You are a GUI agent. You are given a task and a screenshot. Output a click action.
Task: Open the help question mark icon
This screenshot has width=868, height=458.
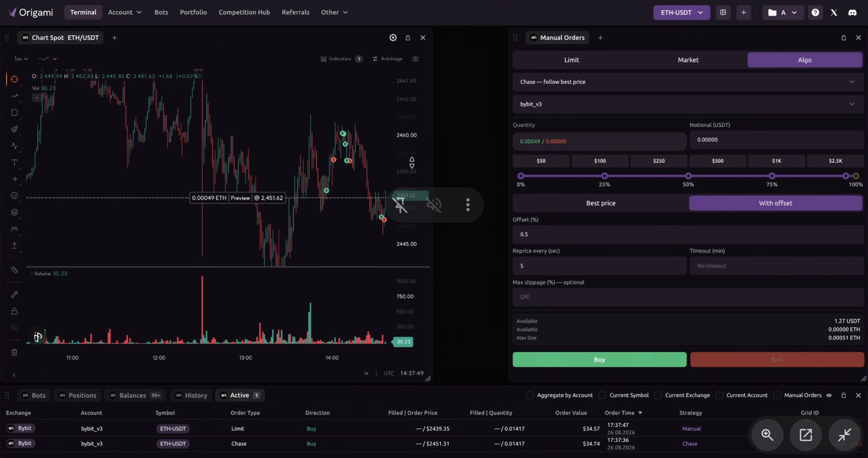click(815, 12)
